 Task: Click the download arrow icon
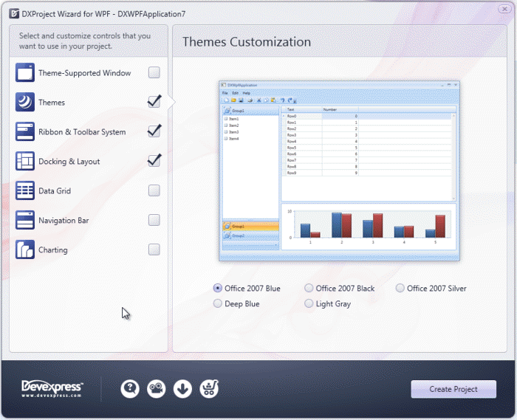(x=182, y=389)
